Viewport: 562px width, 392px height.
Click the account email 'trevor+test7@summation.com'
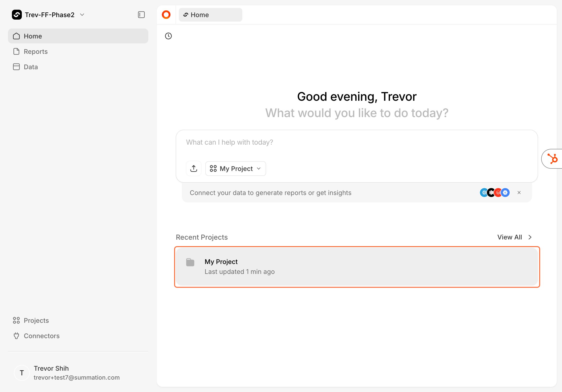click(77, 378)
